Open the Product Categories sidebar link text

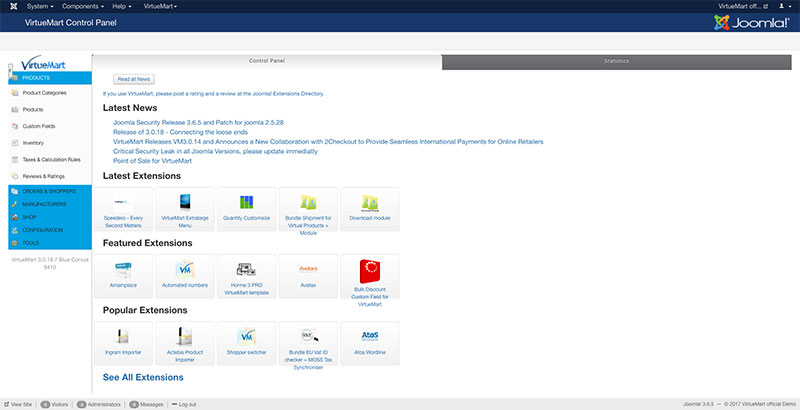pos(44,93)
